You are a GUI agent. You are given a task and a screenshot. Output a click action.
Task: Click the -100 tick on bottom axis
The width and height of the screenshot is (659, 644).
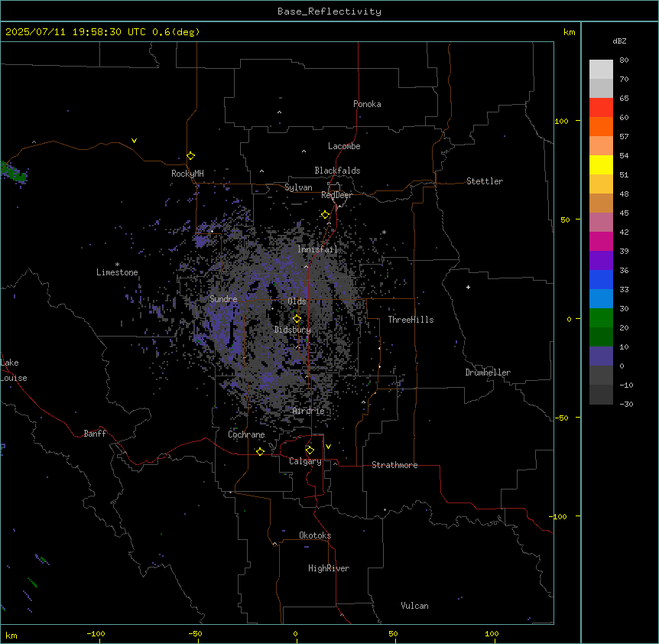[96, 633]
